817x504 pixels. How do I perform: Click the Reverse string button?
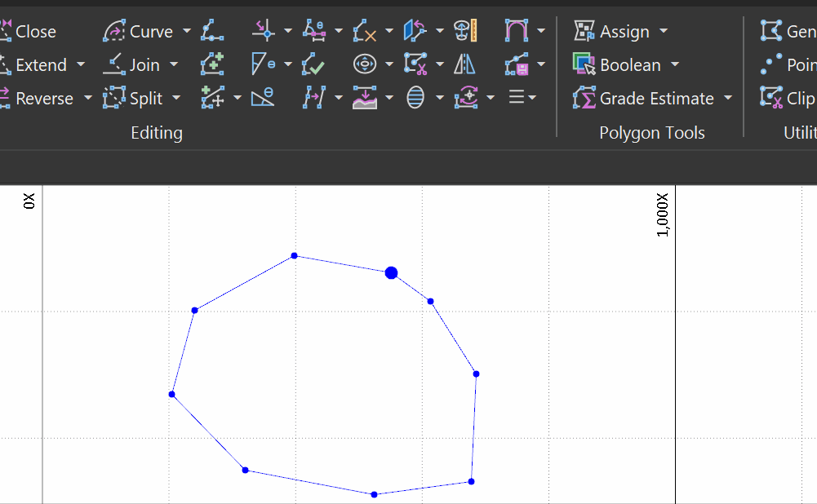[37, 98]
